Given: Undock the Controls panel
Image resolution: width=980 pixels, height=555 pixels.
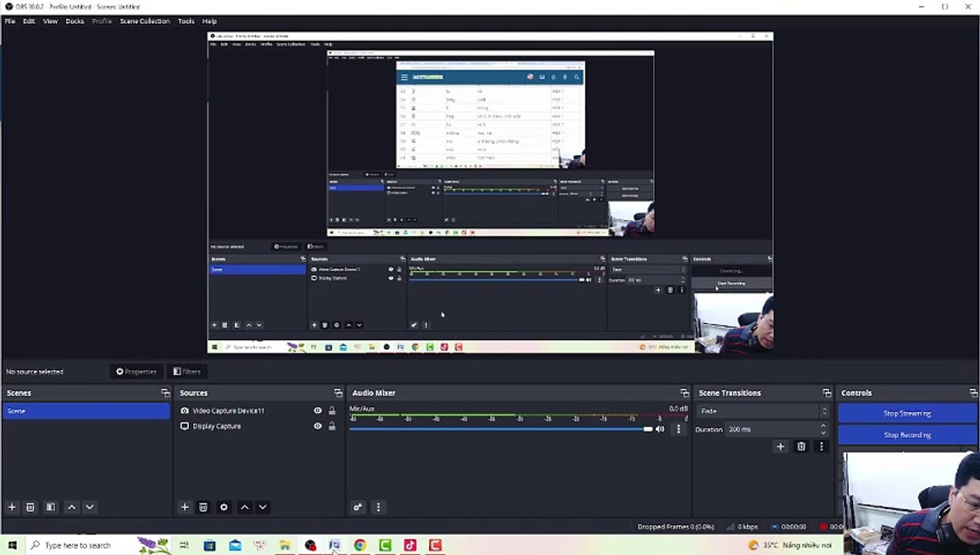Looking at the screenshot, I should click(x=973, y=392).
